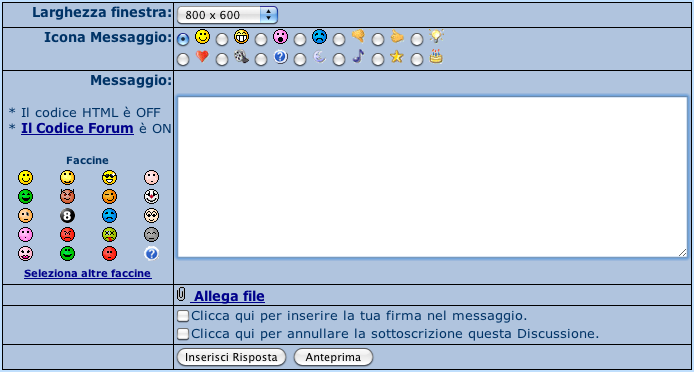The width and height of the screenshot is (694, 372).
Task: Insert the sunglasses smiley from Faccine
Action: point(109,178)
